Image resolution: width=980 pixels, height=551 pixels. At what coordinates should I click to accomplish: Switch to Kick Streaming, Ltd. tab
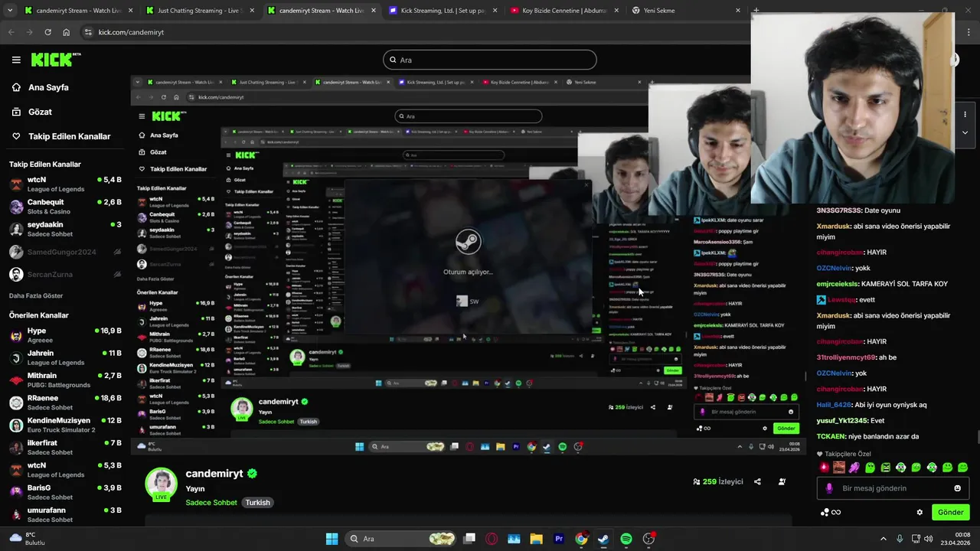coord(443,11)
